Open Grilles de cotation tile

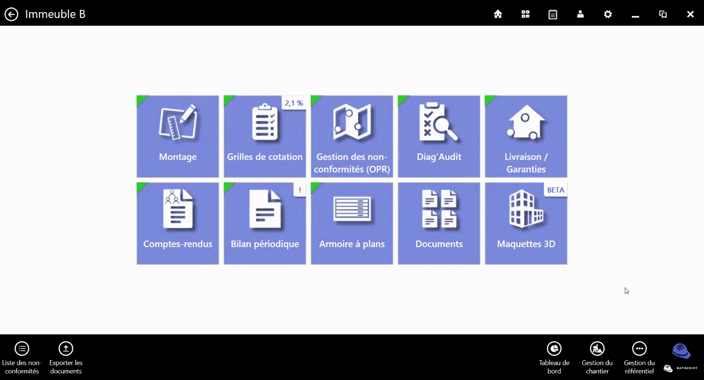coord(264,136)
